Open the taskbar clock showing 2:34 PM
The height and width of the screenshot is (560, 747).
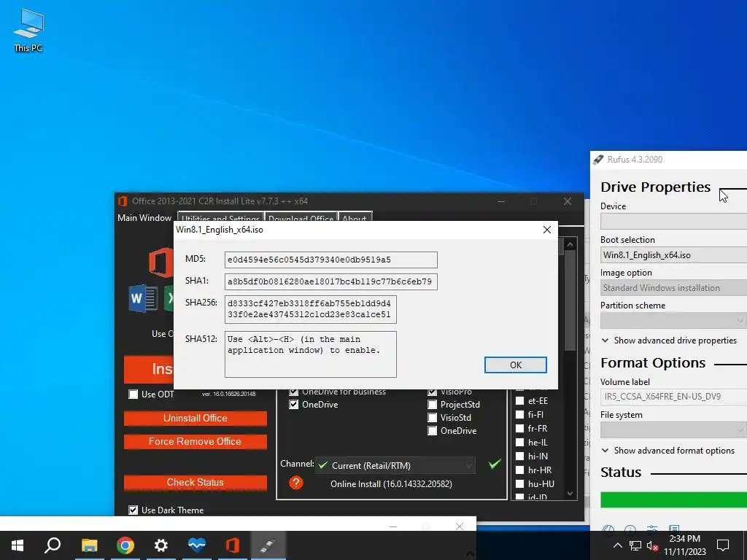684,545
